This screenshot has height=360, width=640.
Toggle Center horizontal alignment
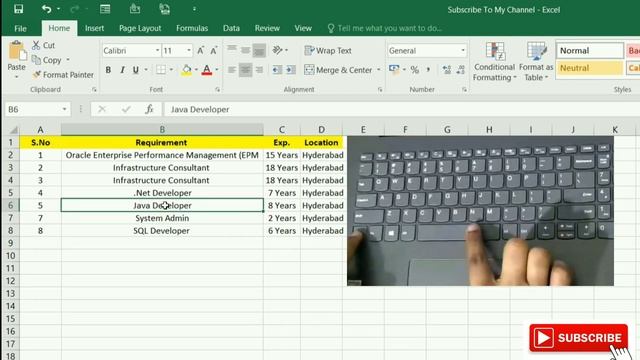[x=245, y=70]
